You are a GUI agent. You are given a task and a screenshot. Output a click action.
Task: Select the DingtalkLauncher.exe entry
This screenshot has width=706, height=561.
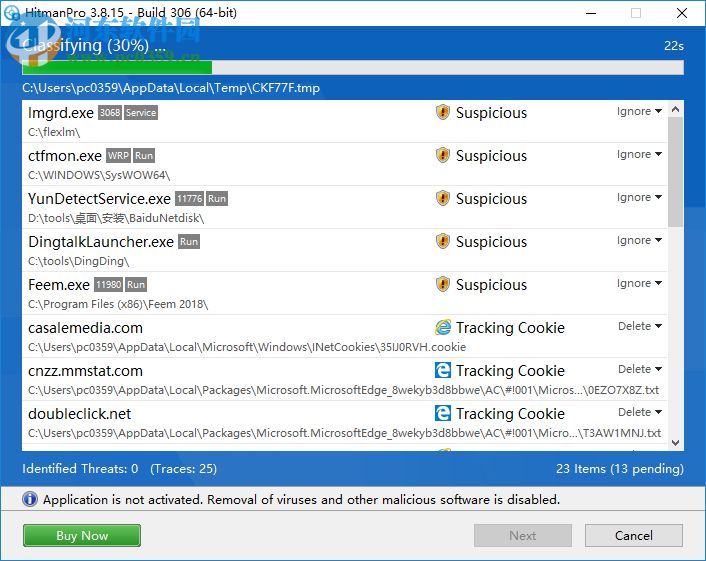pyautogui.click(x=345, y=250)
